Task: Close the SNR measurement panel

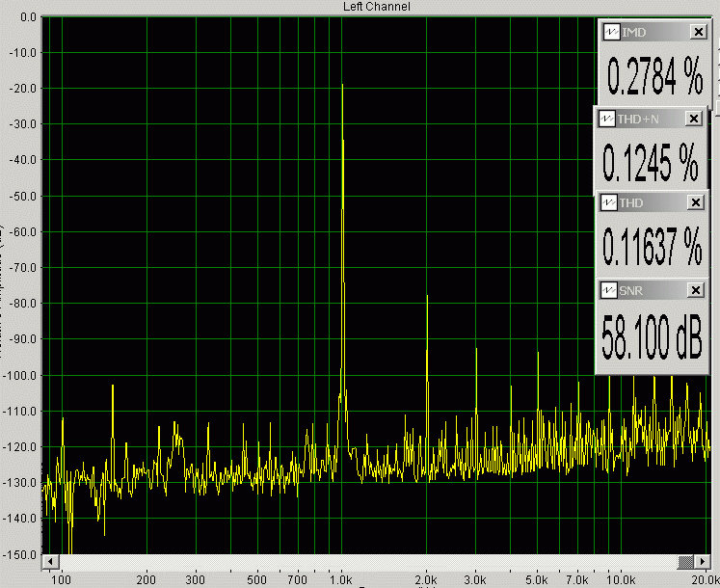Action: 696,290
